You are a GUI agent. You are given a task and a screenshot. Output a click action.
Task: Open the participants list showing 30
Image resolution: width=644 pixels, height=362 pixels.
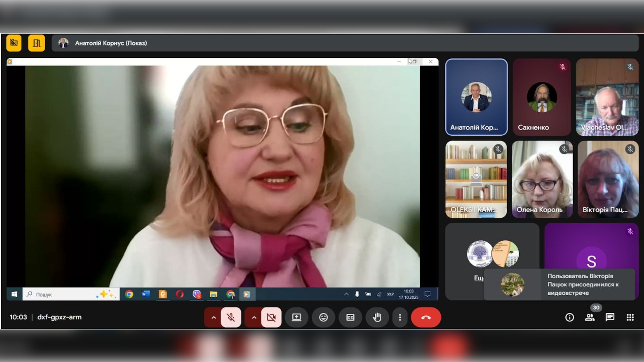(590, 317)
